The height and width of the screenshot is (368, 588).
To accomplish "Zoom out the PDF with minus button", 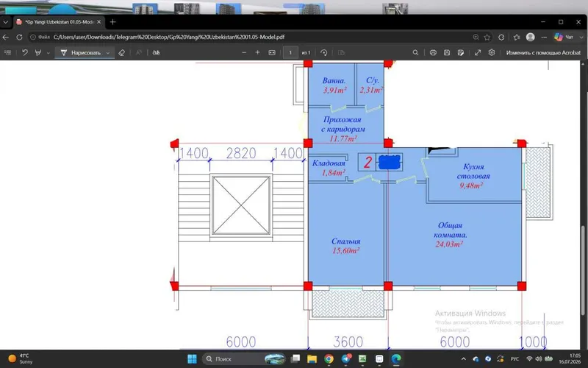I will 244,53.
